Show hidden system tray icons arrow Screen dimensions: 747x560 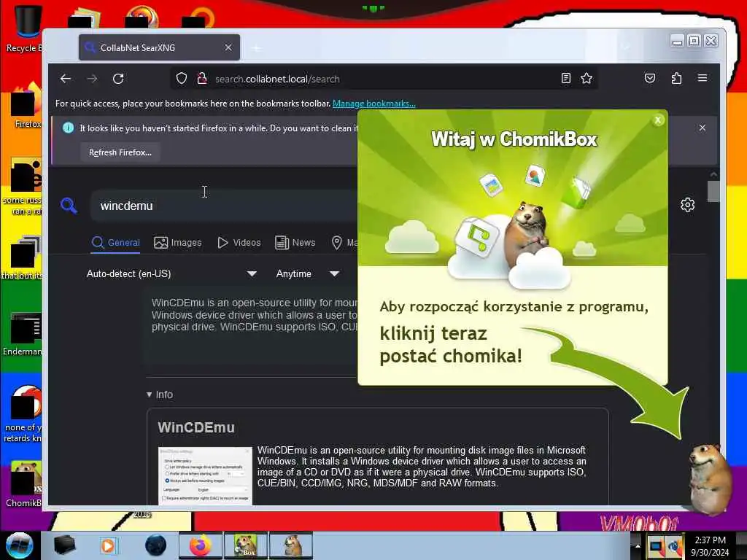click(638, 546)
